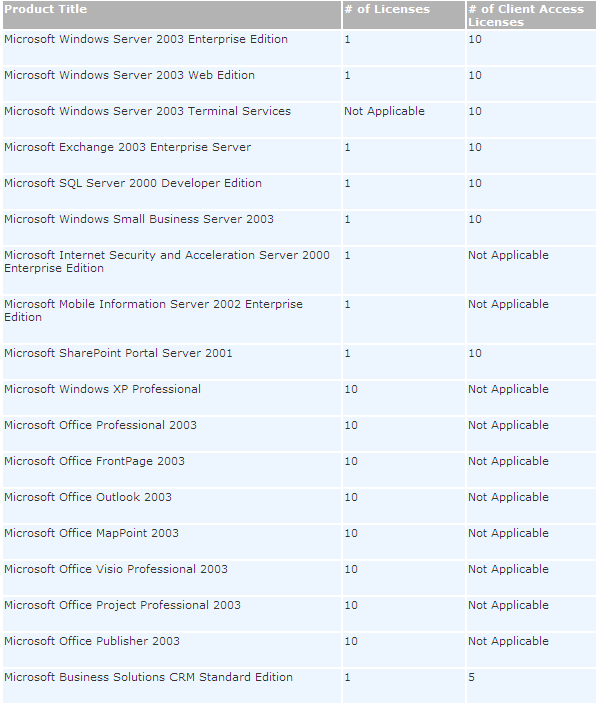Screen dimensions: 596x704
Task: Click Microsoft SharePoint Portal Server 2001
Action: click(x=118, y=353)
